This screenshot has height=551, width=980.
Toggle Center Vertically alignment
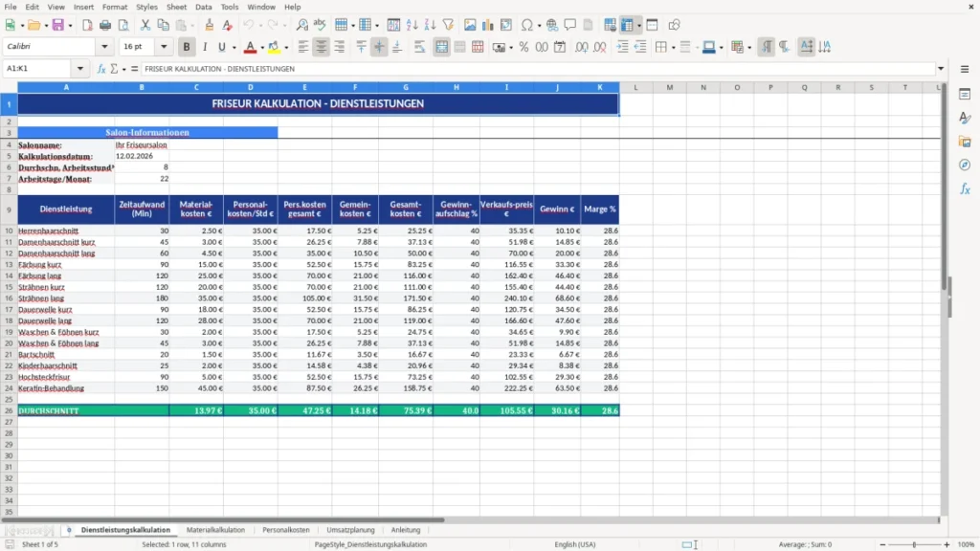379,47
